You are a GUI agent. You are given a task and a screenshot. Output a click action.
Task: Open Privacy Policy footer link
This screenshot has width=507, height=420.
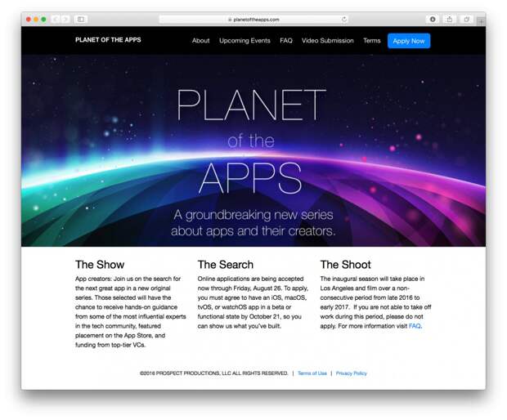[351, 373]
